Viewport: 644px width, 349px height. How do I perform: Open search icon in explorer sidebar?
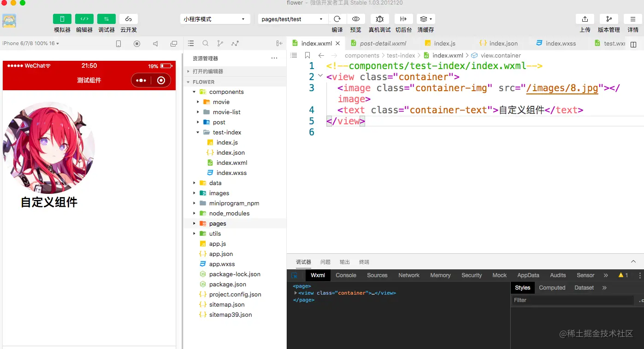206,43
